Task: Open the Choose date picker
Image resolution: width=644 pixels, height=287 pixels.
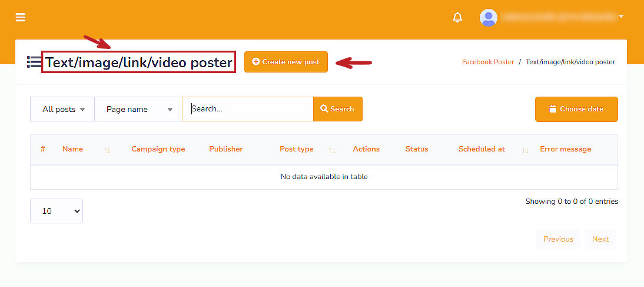Action: pos(576,109)
